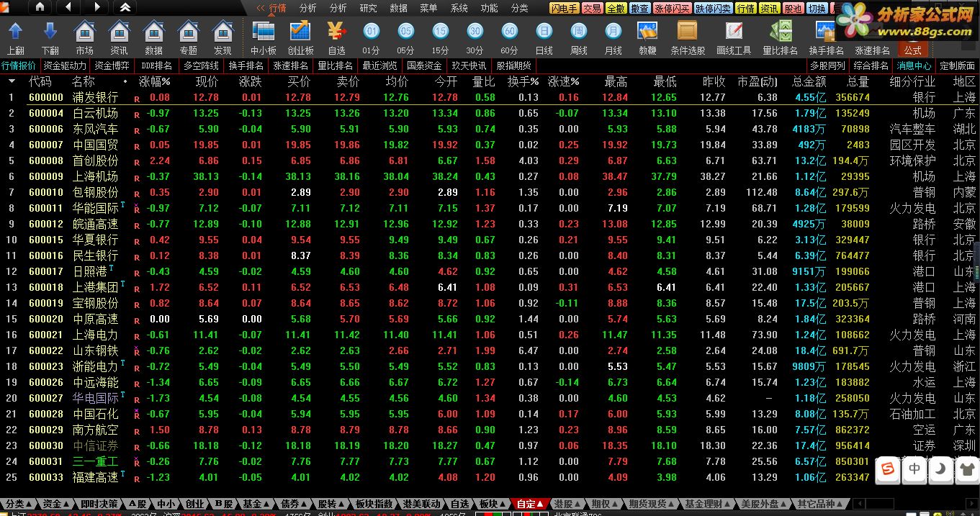Expand the 资金▲ bottom tab
The height and width of the screenshot is (516, 980).
(x=55, y=504)
